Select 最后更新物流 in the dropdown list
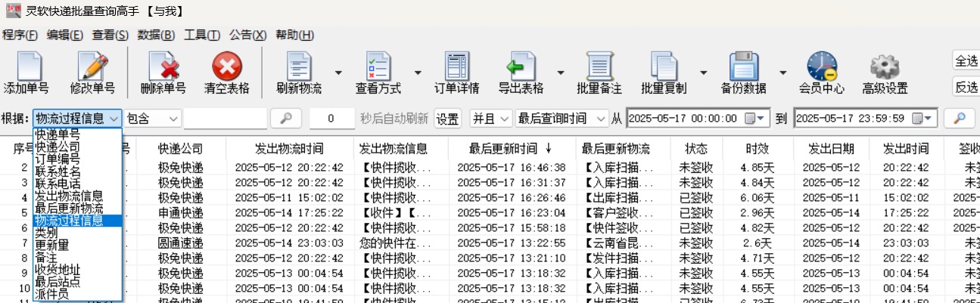Viewport: 980px width, 303px height. (x=77, y=208)
